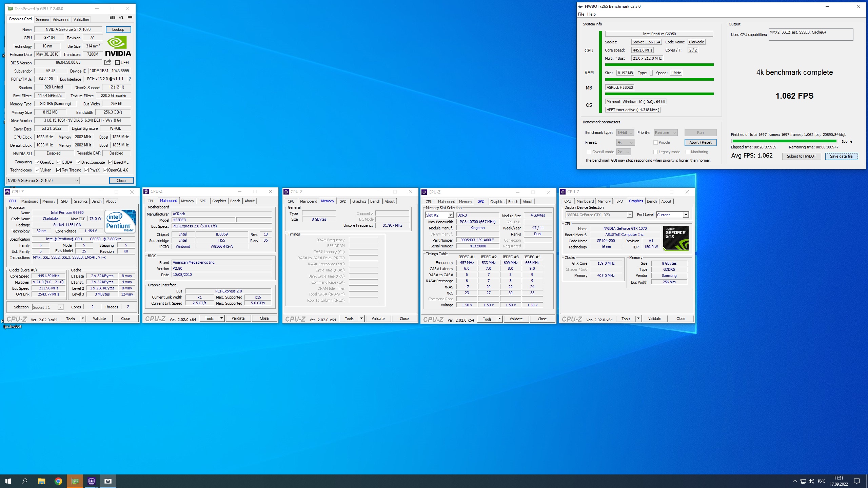This screenshot has height=488, width=868.
Task: Toggle the Ray Tracing checkbox
Action: 58,170
